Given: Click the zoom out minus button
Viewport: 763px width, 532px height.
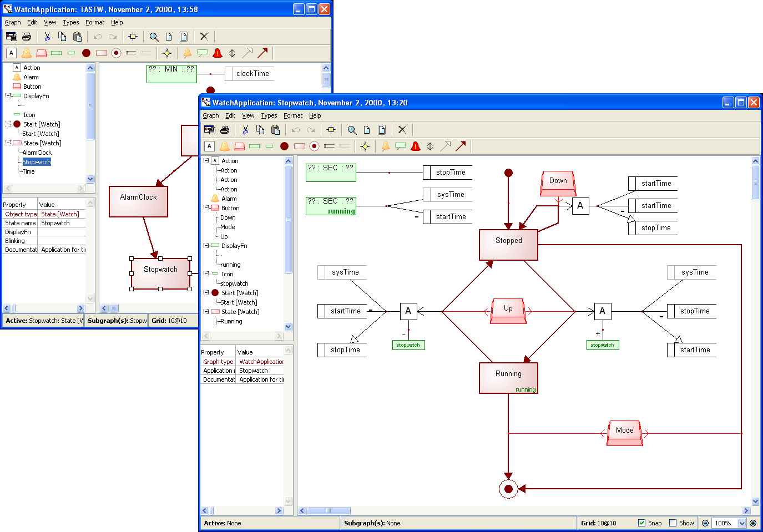Looking at the screenshot, I should 705,523.
